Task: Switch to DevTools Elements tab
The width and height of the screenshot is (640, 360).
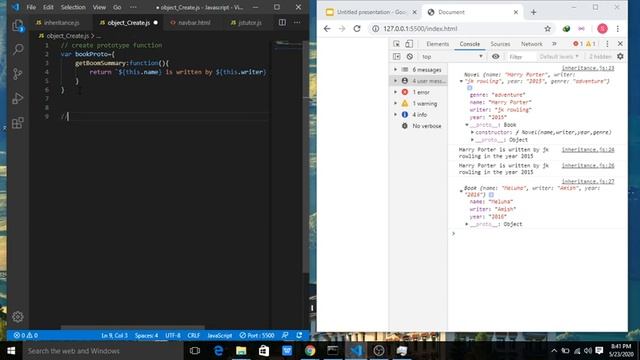Action: [x=437, y=44]
